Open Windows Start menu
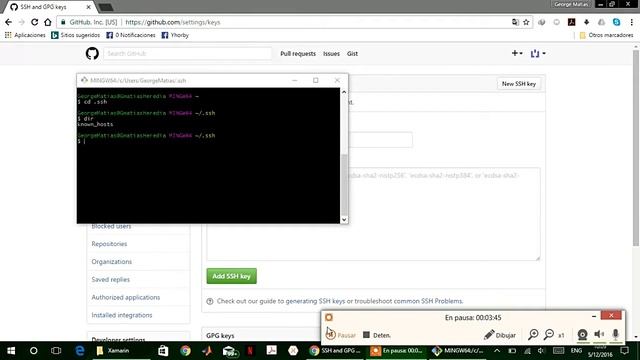 [x=11, y=351]
